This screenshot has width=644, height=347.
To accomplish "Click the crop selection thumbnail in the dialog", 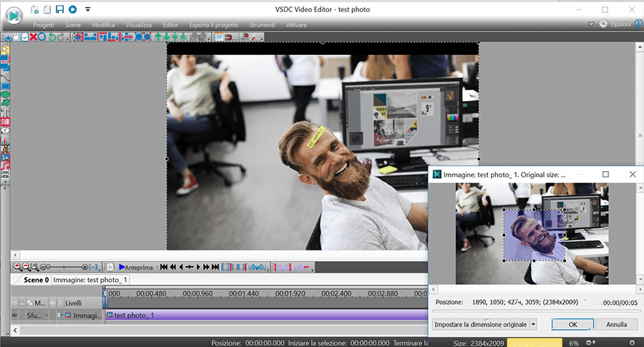I will coord(534,235).
